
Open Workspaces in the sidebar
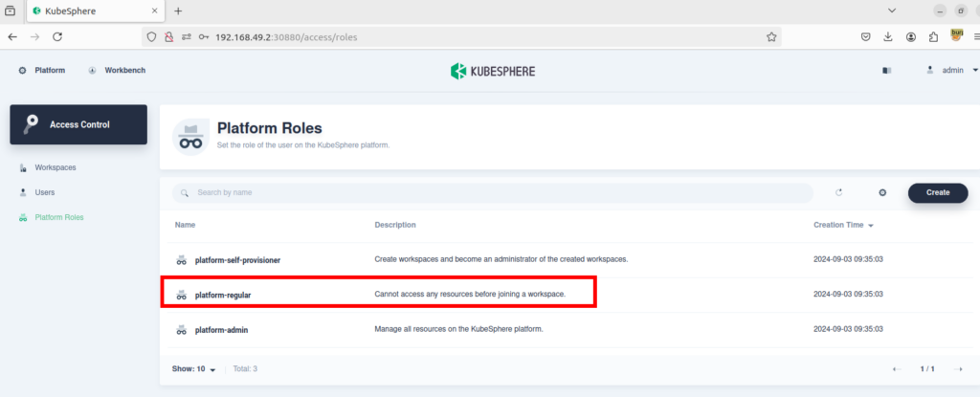(x=56, y=167)
